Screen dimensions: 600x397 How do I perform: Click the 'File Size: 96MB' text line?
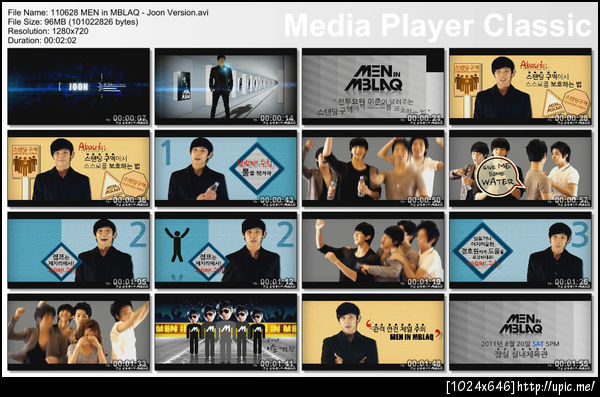click(x=73, y=22)
